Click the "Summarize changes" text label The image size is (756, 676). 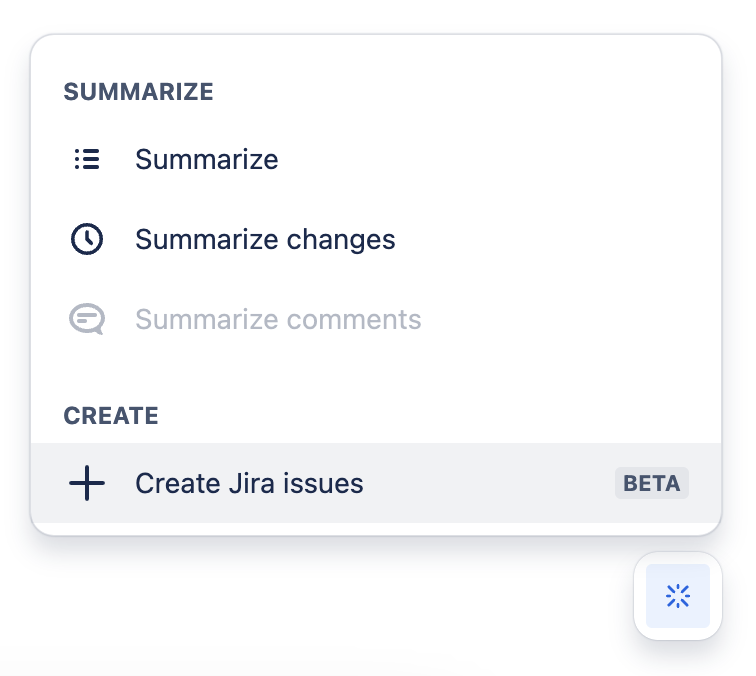pos(265,240)
